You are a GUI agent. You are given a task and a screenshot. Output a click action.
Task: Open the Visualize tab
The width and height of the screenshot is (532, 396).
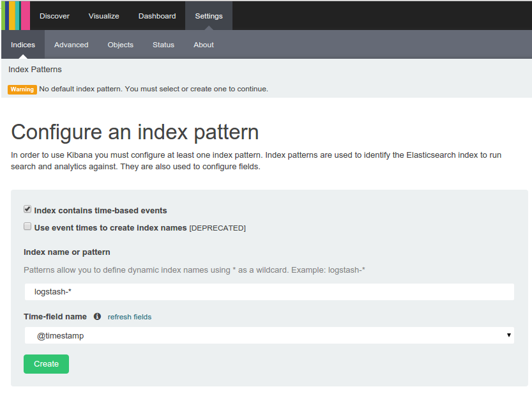coord(104,16)
